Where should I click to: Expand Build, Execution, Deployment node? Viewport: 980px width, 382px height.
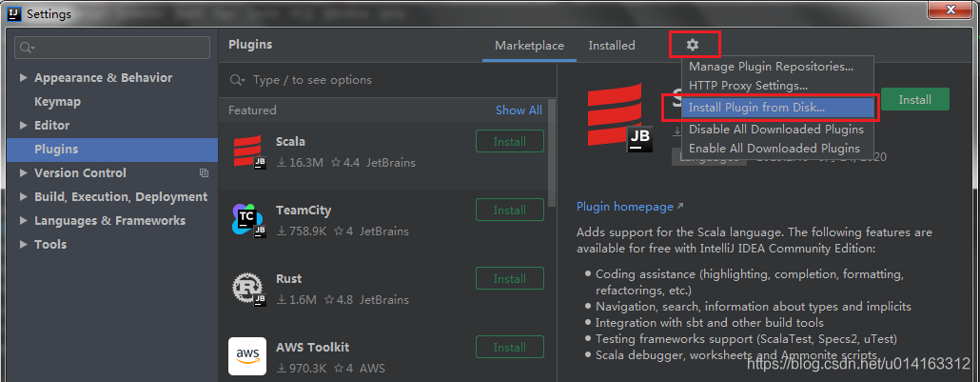tap(24, 196)
